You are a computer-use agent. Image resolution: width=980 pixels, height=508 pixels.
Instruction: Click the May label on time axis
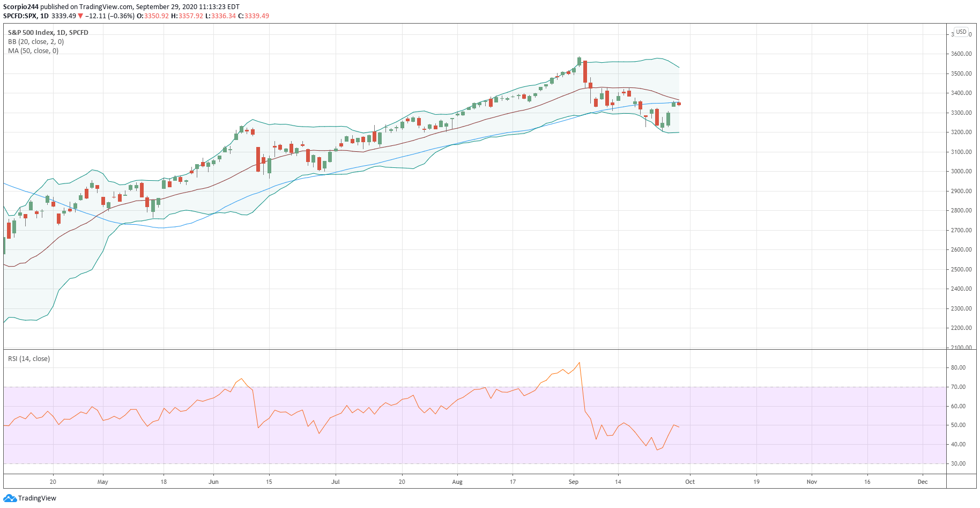pos(103,482)
